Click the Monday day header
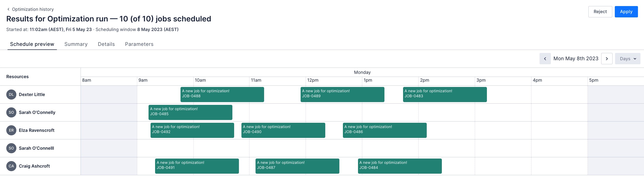Viewport: 644px width, 183px height. [362, 72]
